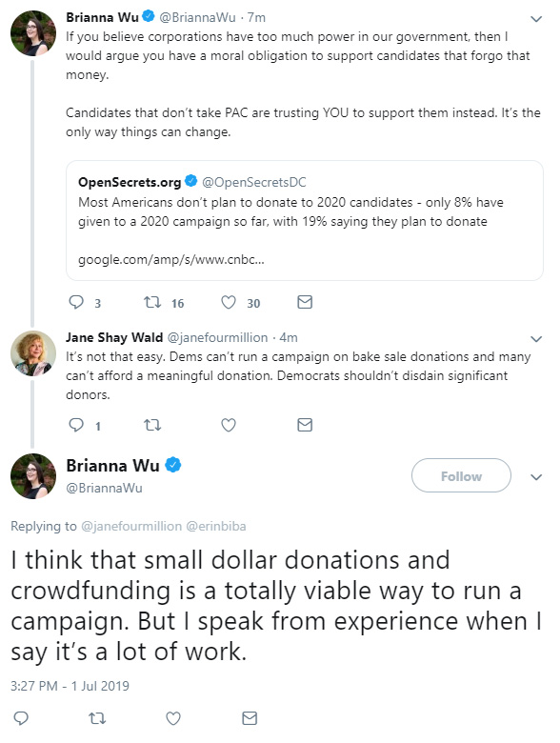Share Jane Shay Wald's tweet via message
The height and width of the screenshot is (743, 560).
[305, 425]
